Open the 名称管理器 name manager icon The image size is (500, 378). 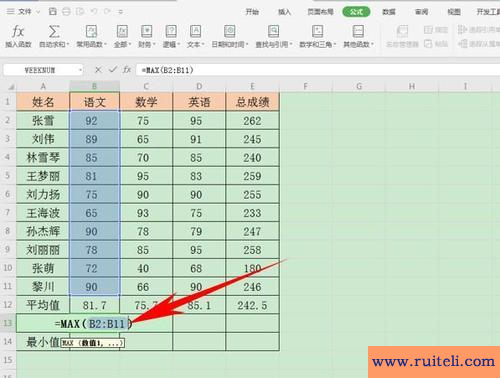tap(402, 32)
